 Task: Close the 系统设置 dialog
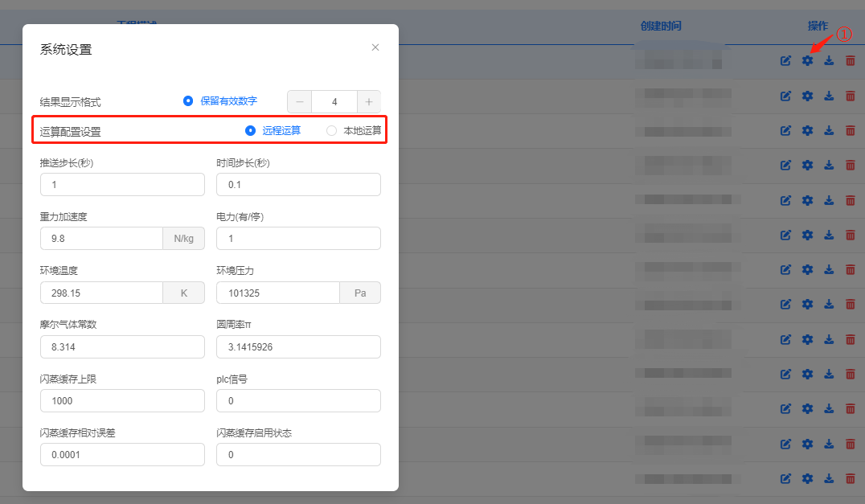(375, 47)
